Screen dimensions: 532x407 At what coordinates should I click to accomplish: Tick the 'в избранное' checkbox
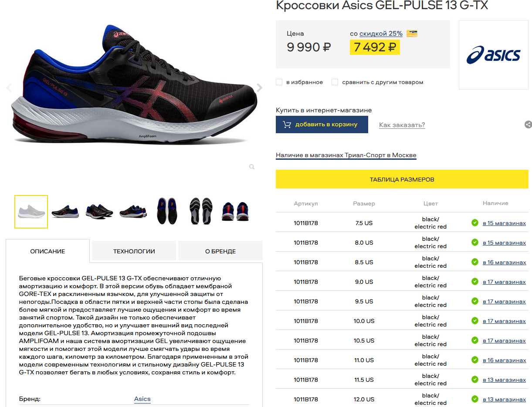[279, 82]
